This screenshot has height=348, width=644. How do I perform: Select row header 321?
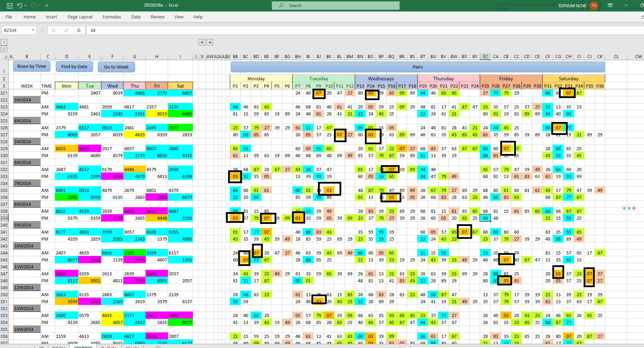4,93
